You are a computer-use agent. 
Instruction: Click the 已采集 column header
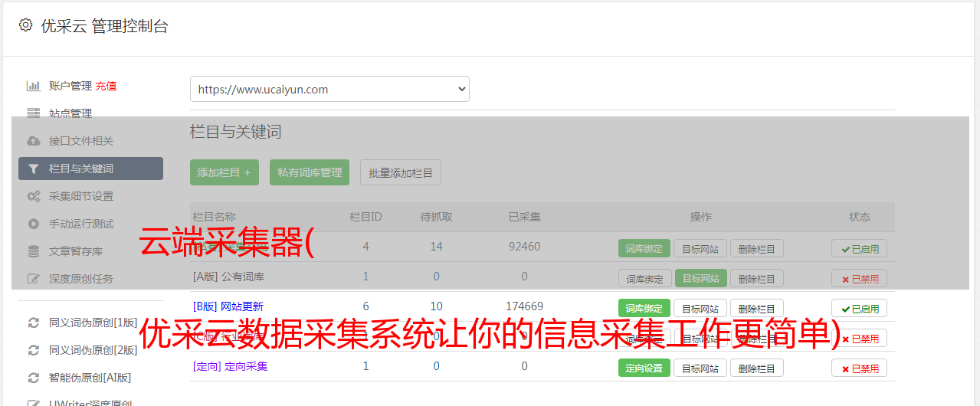point(524,217)
